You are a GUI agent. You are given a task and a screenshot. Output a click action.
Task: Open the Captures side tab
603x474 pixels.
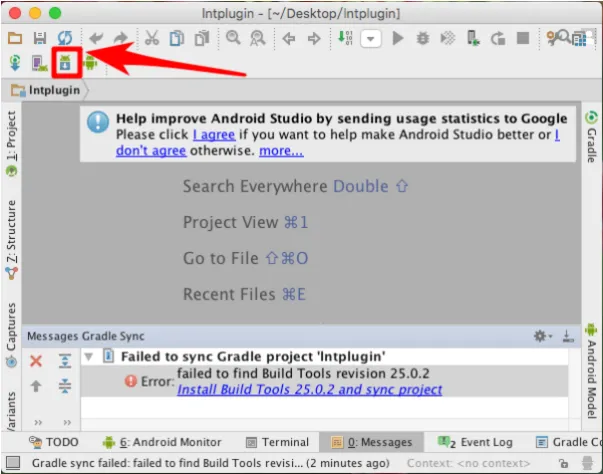[x=11, y=334]
